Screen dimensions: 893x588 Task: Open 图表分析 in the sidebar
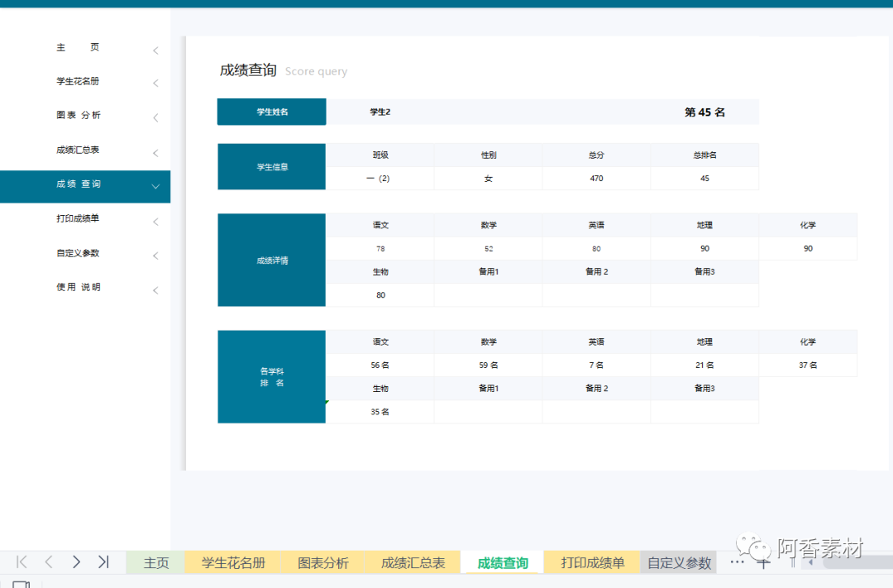point(78,115)
